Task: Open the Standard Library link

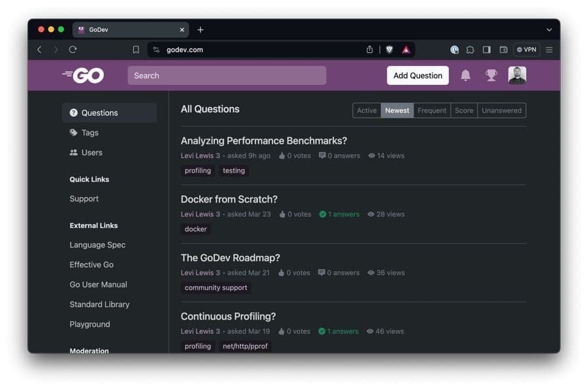Action: [99, 304]
